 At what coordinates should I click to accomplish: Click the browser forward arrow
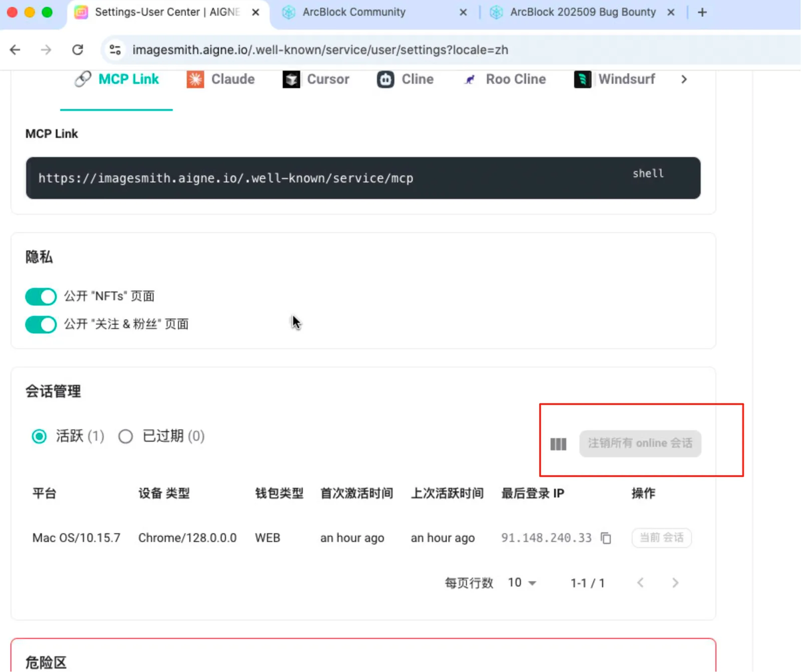(x=46, y=50)
